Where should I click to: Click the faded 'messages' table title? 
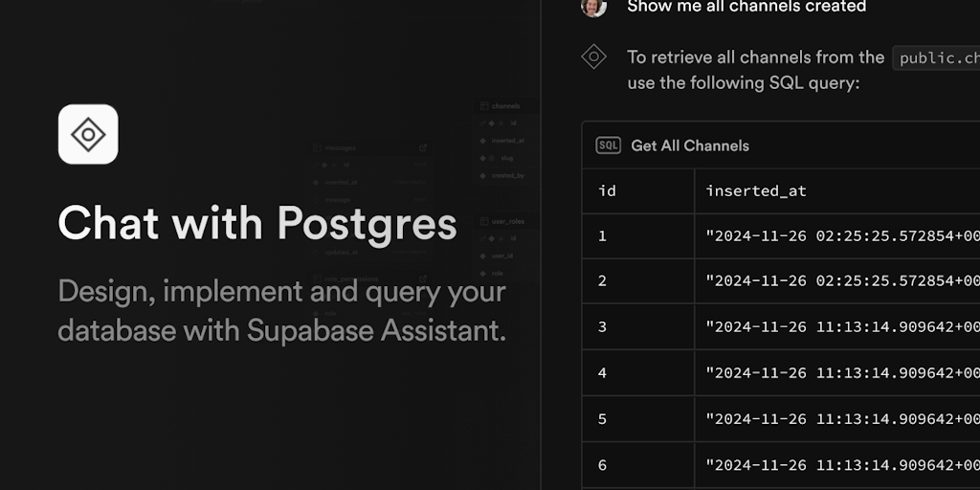click(x=340, y=148)
